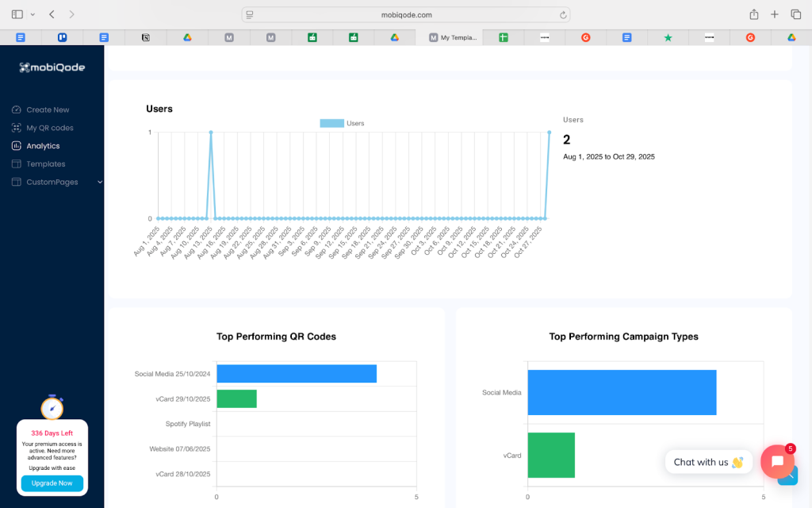The image size is (812, 508).
Task: Open the dropdown arrow beside sidebar button
Action: coord(33,14)
